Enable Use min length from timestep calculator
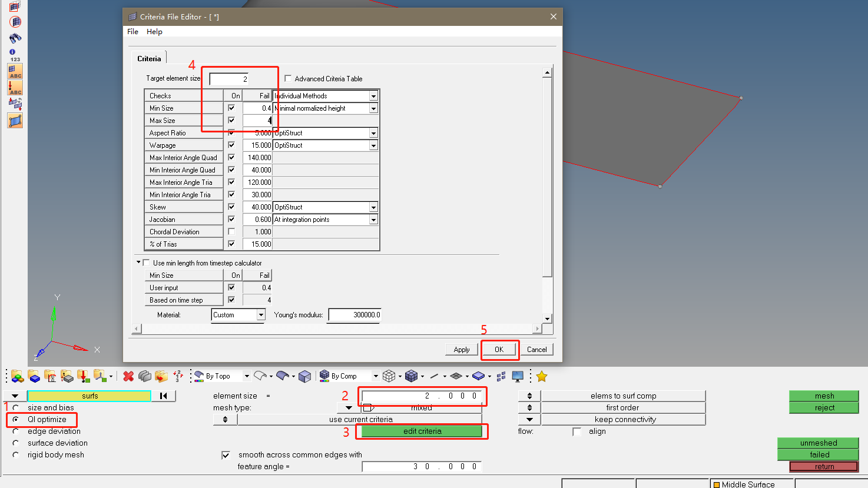 click(x=147, y=263)
